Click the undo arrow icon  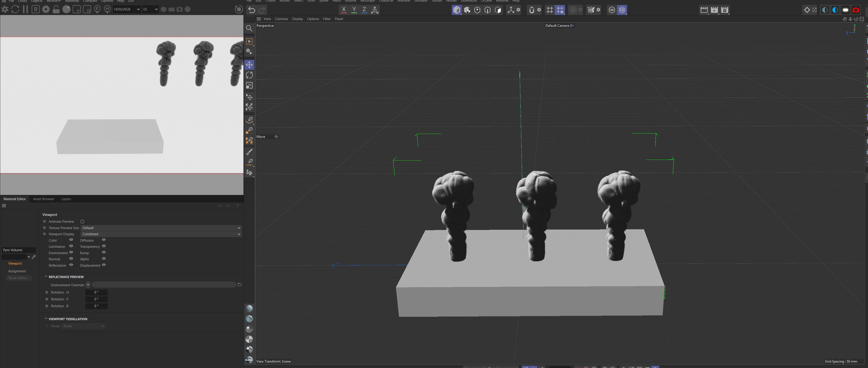(251, 10)
